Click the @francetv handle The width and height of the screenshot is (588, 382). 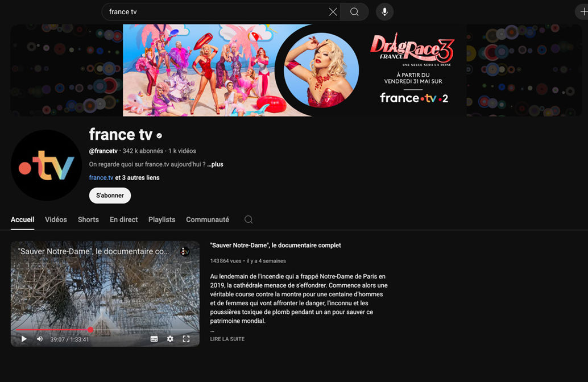coord(103,151)
